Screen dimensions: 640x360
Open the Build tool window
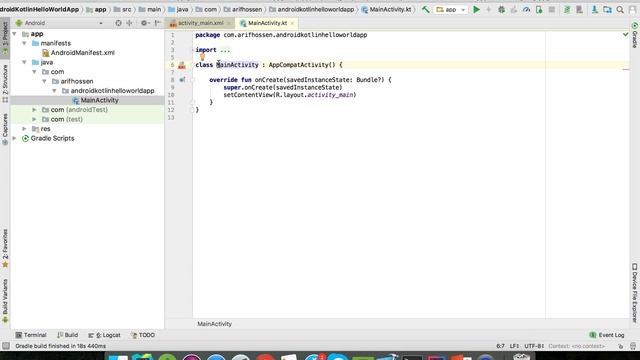pyautogui.click(x=67, y=335)
